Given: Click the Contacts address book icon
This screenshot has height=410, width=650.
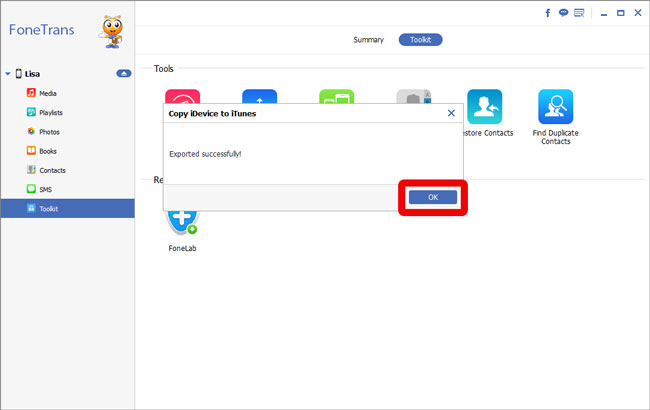Looking at the screenshot, I should click(x=31, y=169).
